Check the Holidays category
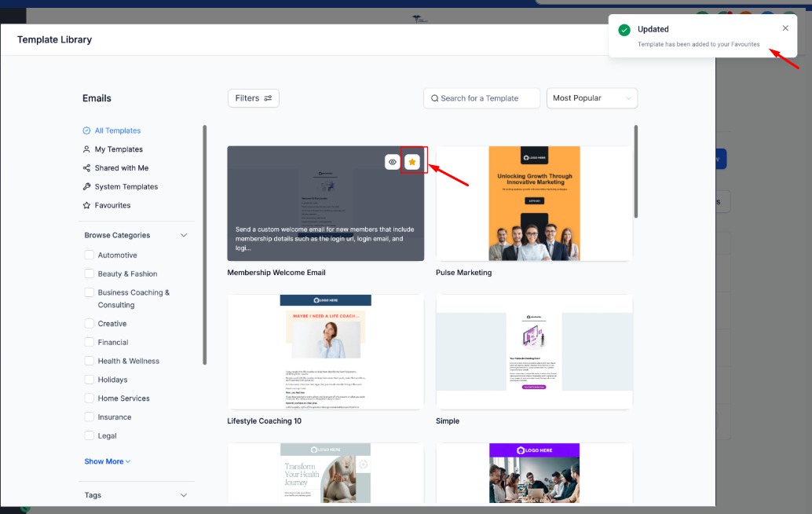 pos(89,380)
